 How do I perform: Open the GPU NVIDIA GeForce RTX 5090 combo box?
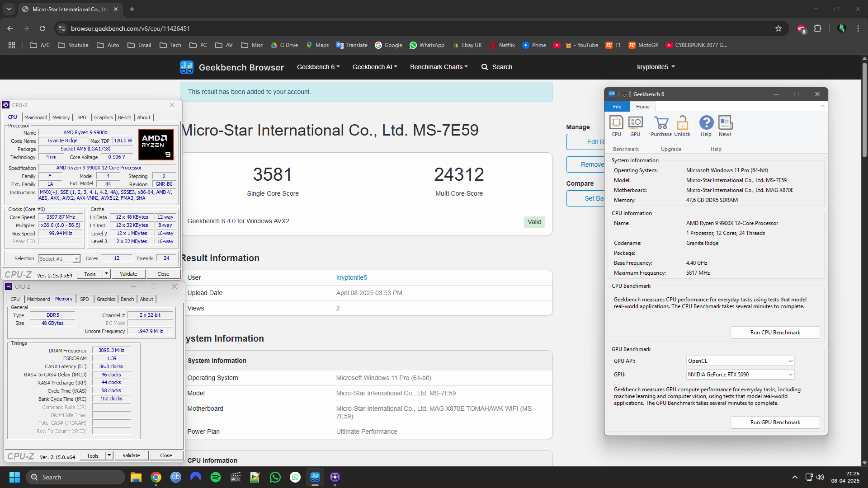(740, 375)
